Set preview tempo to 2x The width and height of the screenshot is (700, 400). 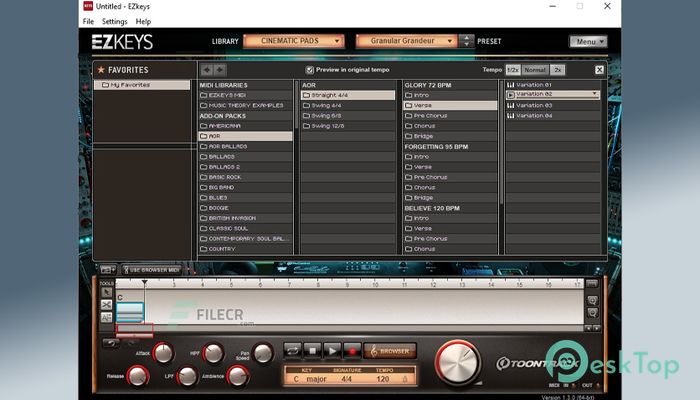coord(558,70)
